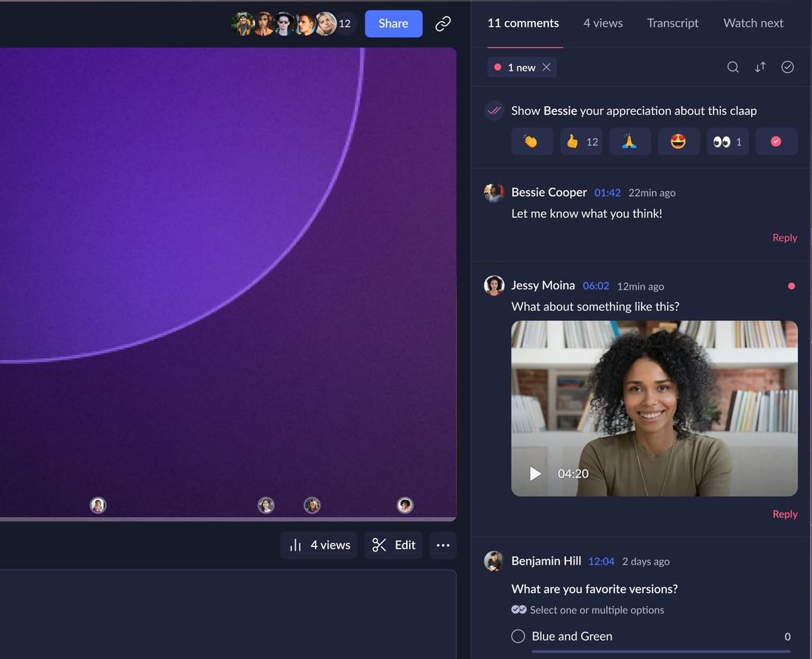Switch to the Watch next tab
The width and height of the screenshot is (812, 659).
753,23
